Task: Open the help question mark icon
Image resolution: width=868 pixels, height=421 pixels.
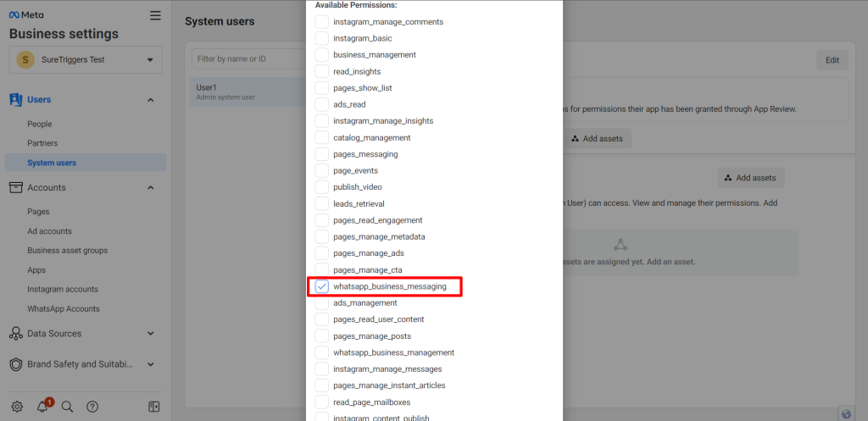Action: coord(92,407)
